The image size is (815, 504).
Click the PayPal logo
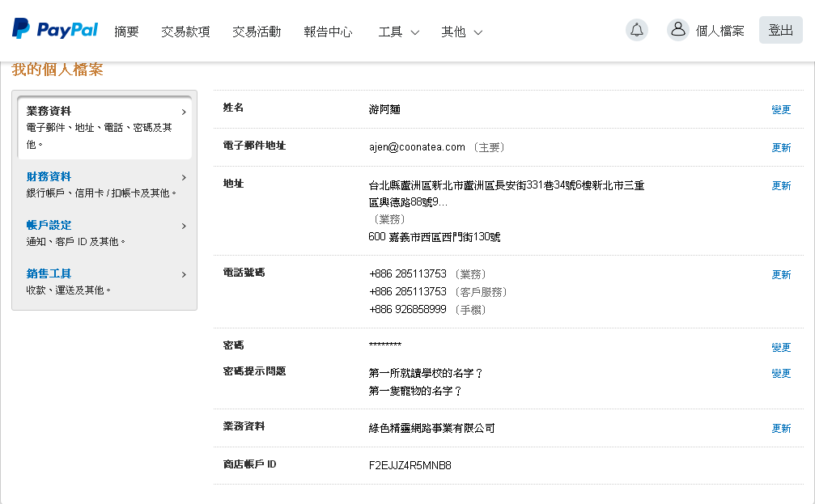(55, 29)
